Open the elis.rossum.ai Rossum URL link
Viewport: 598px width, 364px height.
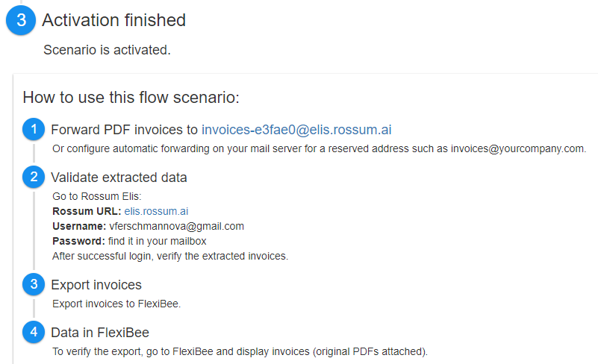point(156,211)
